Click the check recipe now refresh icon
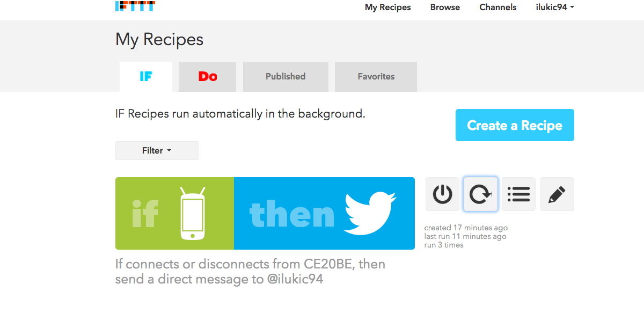Image resolution: width=644 pixels, height=313 pixels. tap(480, 194)
